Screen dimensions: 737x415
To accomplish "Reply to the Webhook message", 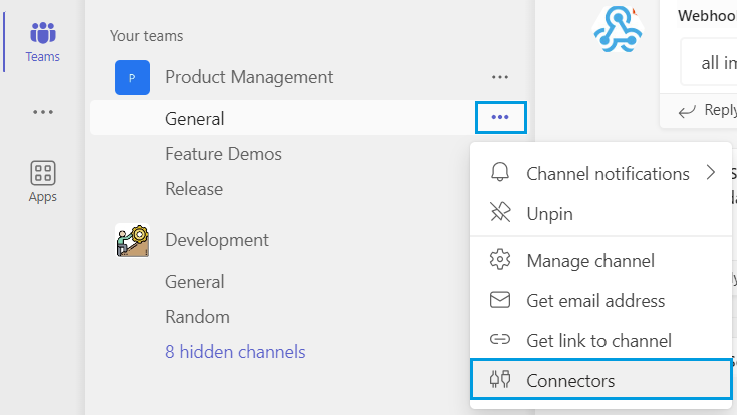I will [x=707, y=110].
